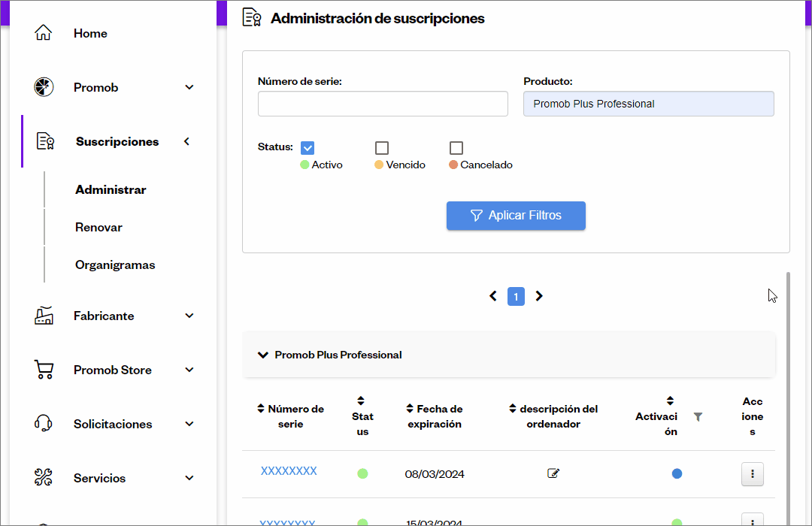Screen dimensions: 812x526
Task: Click the Aplicar Filtros button
Action: pos(516,216)
